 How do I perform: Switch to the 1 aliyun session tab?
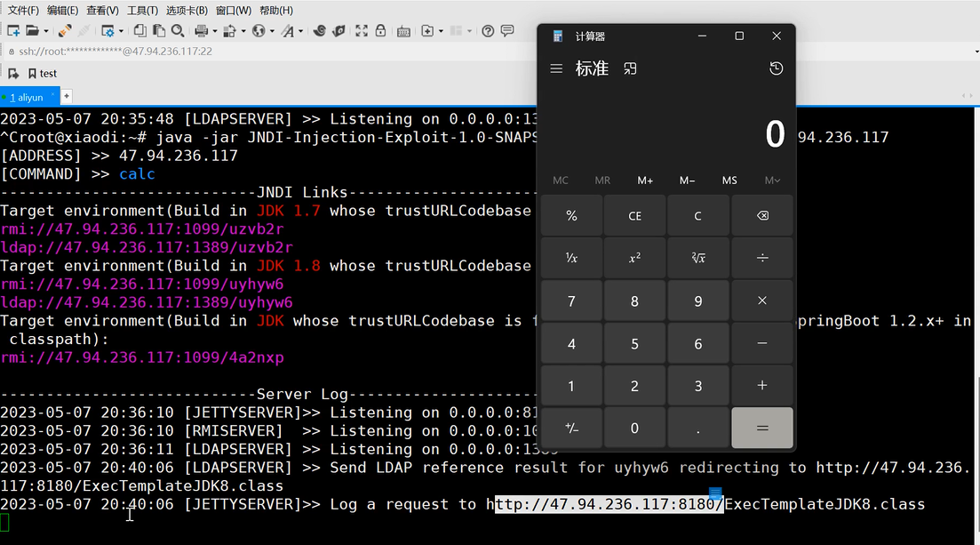pyautogui.click(x=27, y=97)
